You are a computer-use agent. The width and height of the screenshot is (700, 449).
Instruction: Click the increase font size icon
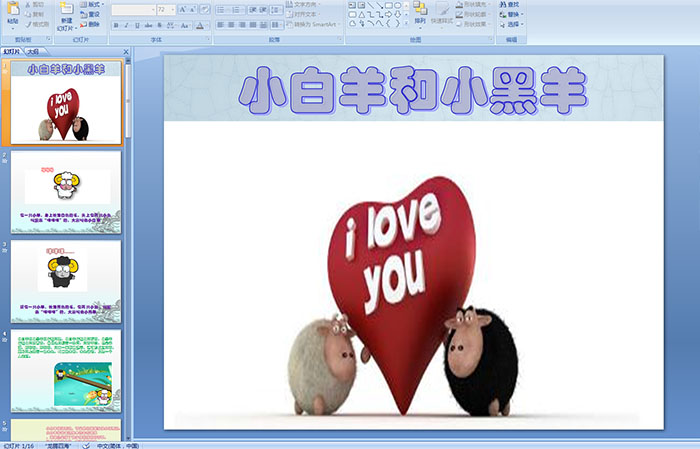[x=183, y=9]
